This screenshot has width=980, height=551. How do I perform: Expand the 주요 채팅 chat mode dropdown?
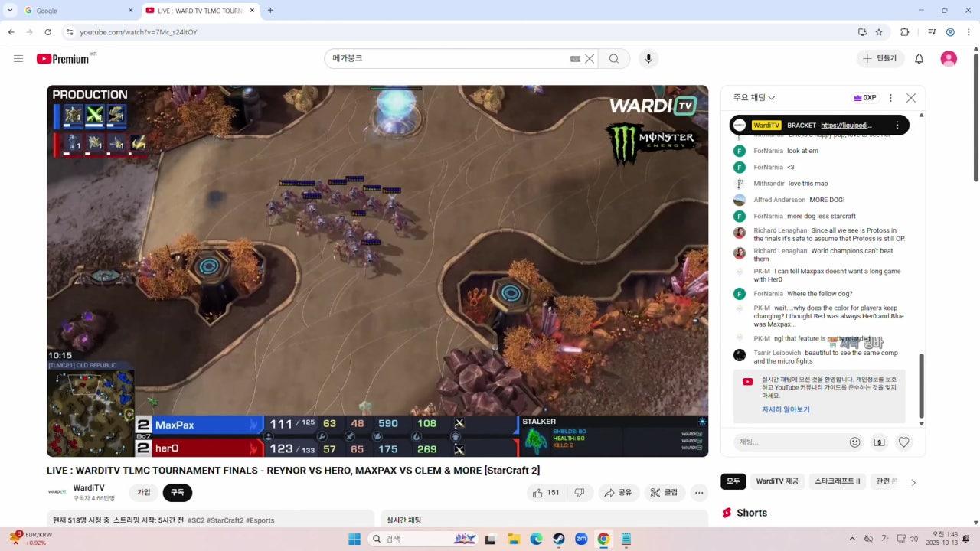(x=754, y=98)
